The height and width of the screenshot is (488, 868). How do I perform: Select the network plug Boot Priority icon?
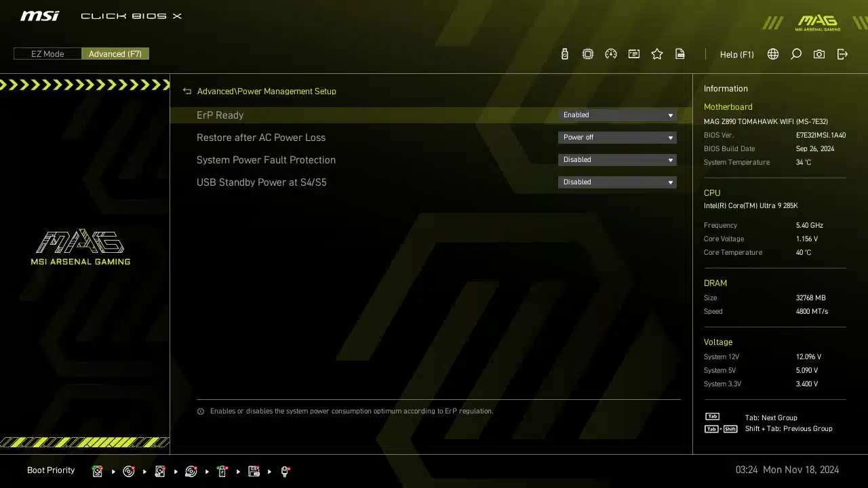click(285, 471)
